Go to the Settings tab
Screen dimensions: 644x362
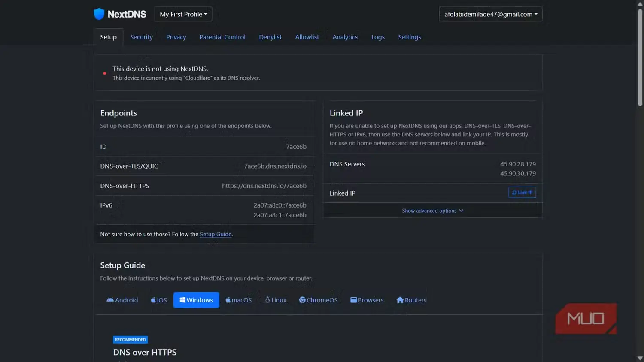(410, 37)
